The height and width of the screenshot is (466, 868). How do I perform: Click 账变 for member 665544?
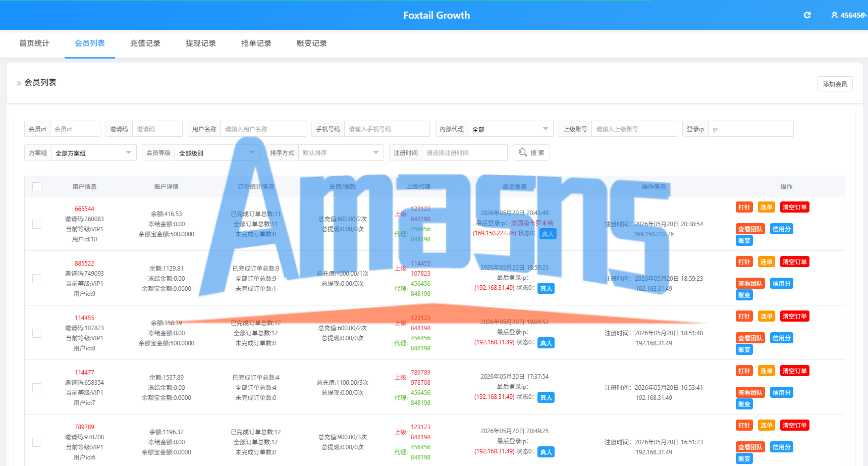pyautogui.click(x=744, y=241)
